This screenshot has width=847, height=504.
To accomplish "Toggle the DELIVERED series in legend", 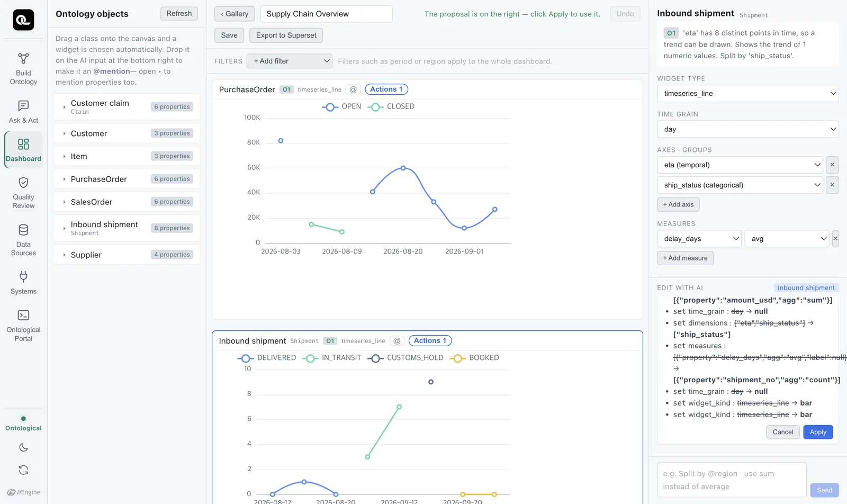I will click(x=267, y=358).
